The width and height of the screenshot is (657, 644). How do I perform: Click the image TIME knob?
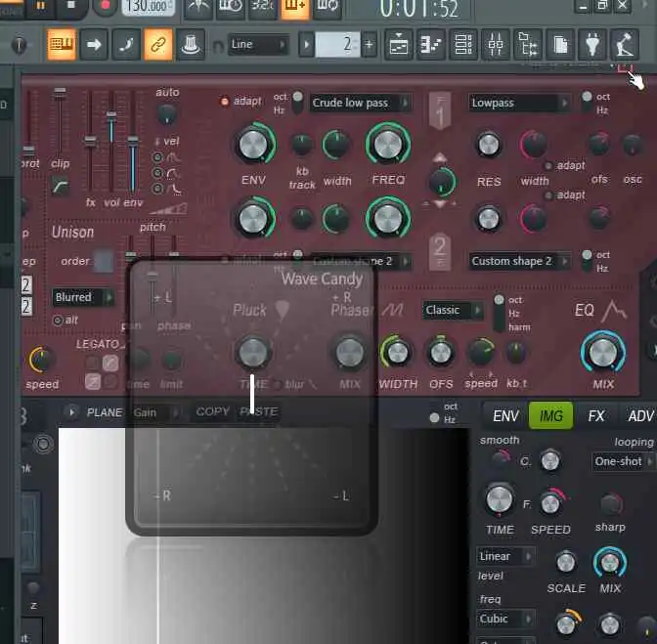click(x=500, y=500)
